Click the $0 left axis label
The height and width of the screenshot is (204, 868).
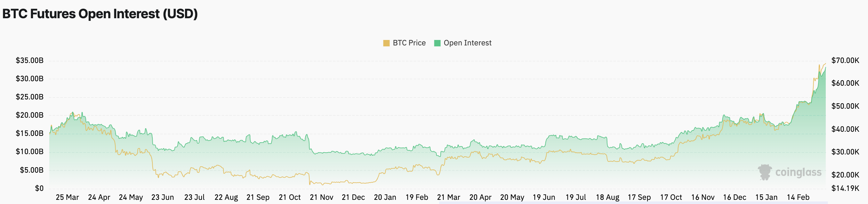(39, 188)
